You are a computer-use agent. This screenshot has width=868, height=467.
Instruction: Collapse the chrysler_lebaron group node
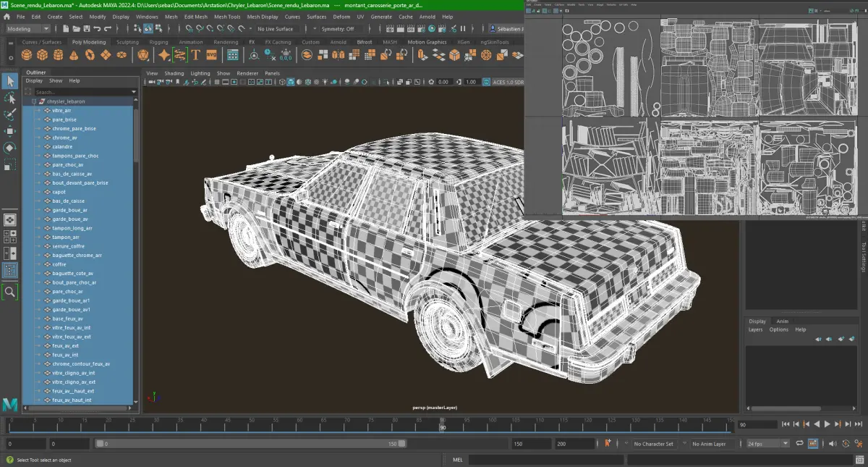tap(34, 101)
